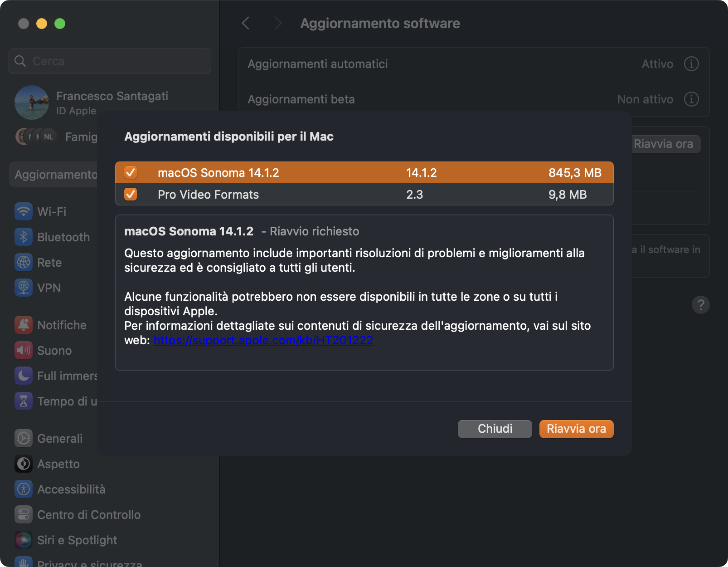
Task: Open VPN settings label
Action: point(49,288)
